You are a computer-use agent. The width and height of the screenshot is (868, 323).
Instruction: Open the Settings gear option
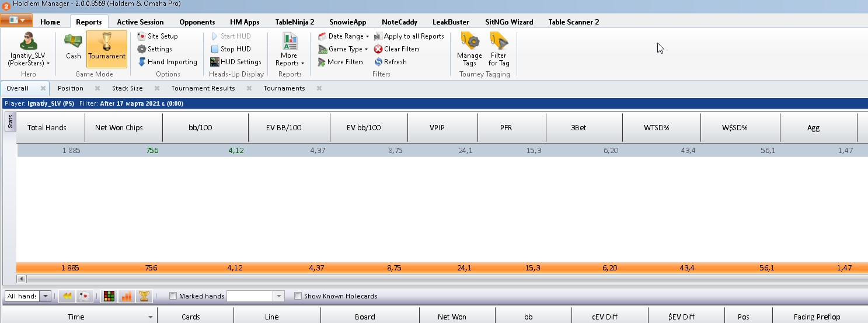155,49
